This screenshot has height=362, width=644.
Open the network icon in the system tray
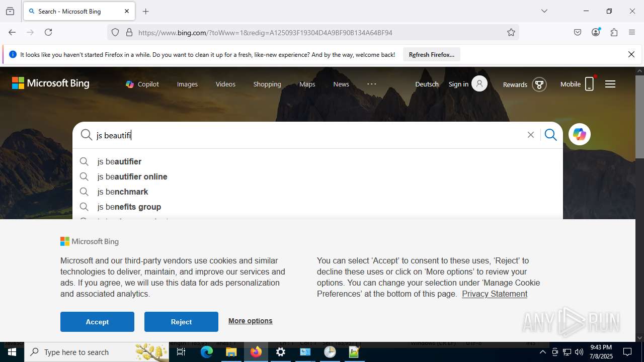(x=567, y=352)
